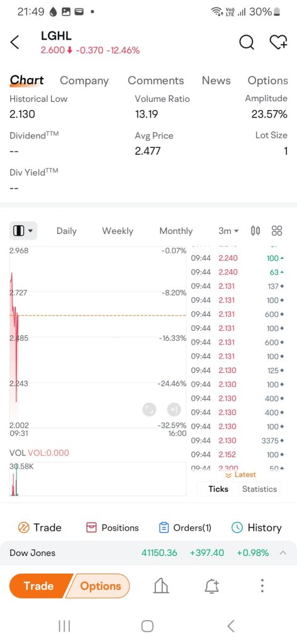
Task: Open the chart type dropdown
Action: pos(23,231)
